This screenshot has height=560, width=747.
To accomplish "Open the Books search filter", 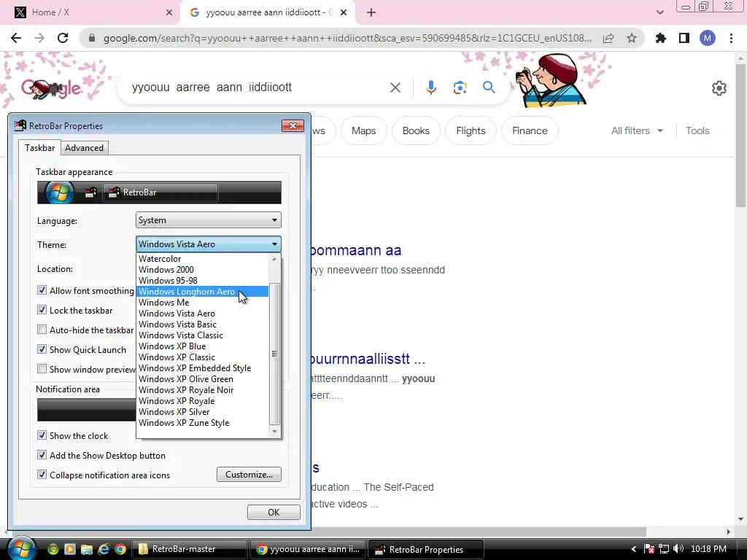I will (416, 131).
